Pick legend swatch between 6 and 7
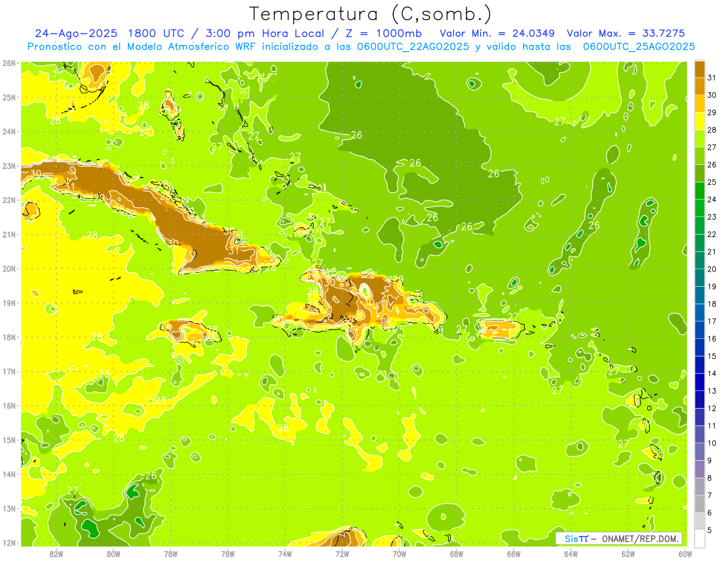Viewport: 728px width, 562px height. [x=699, y=504]
